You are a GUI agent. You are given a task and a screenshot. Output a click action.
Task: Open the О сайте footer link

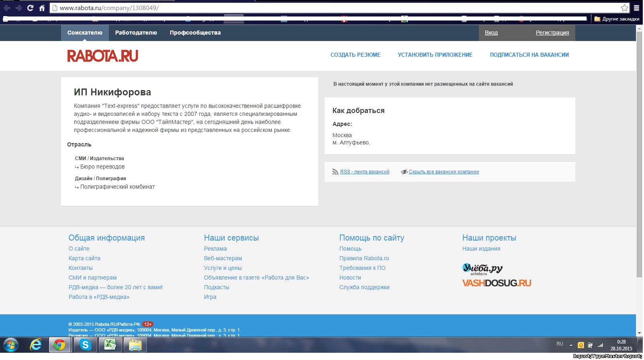(x=79, y=249)
